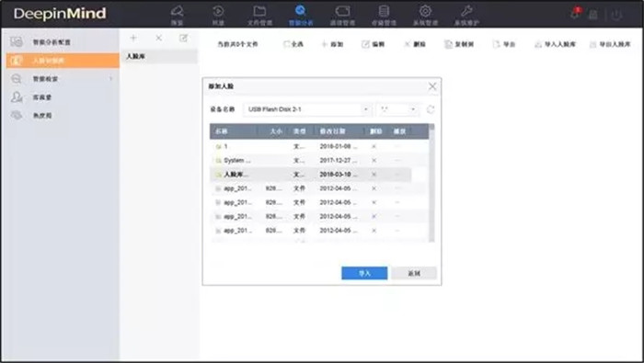Screen dimensions: 644x363
Task: Click the 2018-03-10 modified date cell
Action: [x=339, y=175]
